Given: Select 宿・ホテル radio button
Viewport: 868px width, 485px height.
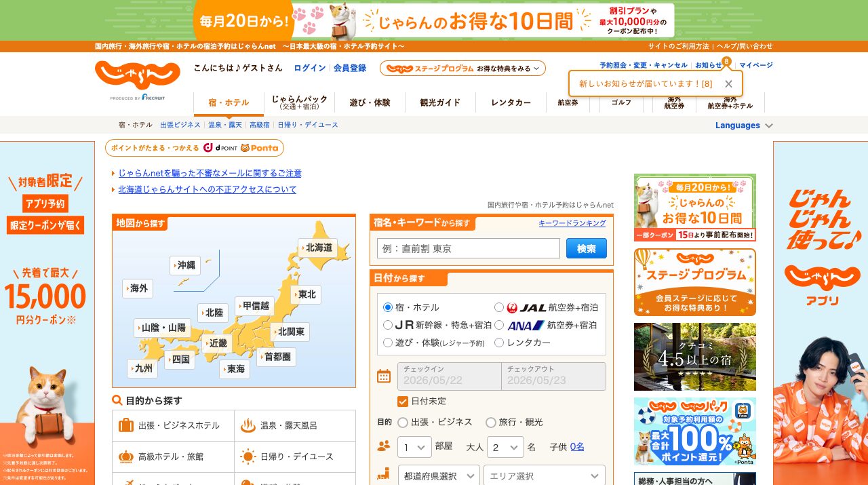Looking at the screenshot, I should 388,307.
